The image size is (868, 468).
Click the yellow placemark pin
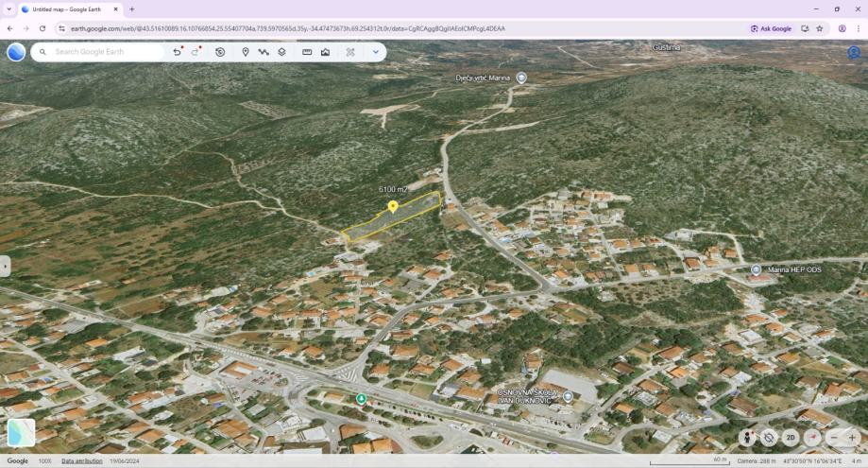pos(393,207)
